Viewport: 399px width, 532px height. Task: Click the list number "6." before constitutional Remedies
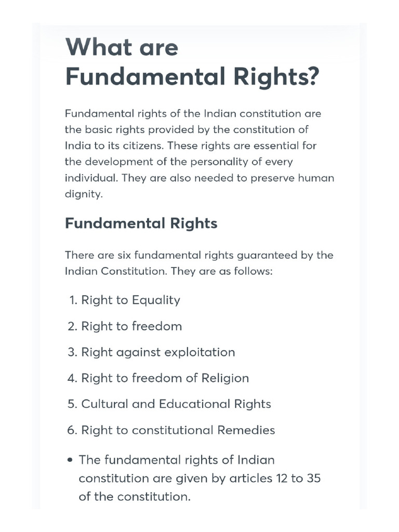73,430
